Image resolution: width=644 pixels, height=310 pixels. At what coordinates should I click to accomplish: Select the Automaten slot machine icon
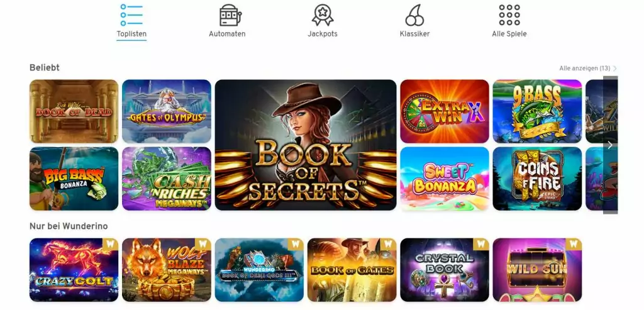(x=230, y=15)
